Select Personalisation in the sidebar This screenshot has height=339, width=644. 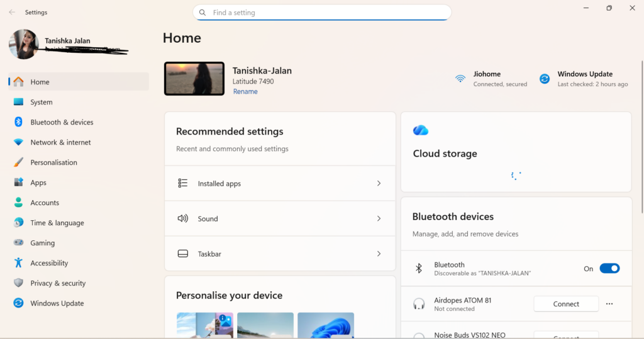coord(79,162)
